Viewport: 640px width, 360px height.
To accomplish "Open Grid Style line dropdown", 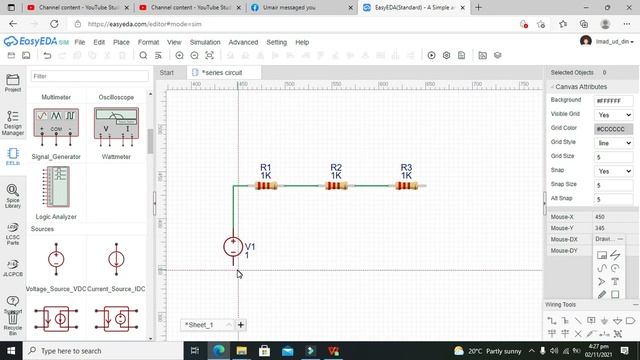I will [614, 143].
